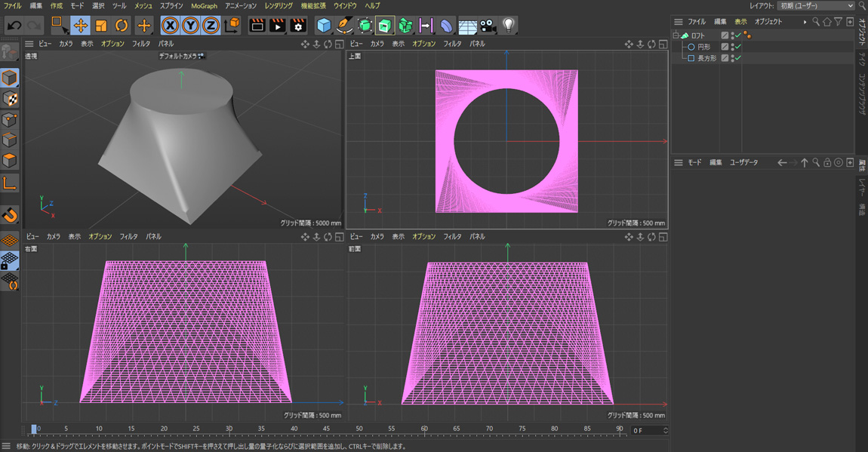Select the Move tool in the toolbar
This screenshot has height=452, width=868.
pos(81,26)
